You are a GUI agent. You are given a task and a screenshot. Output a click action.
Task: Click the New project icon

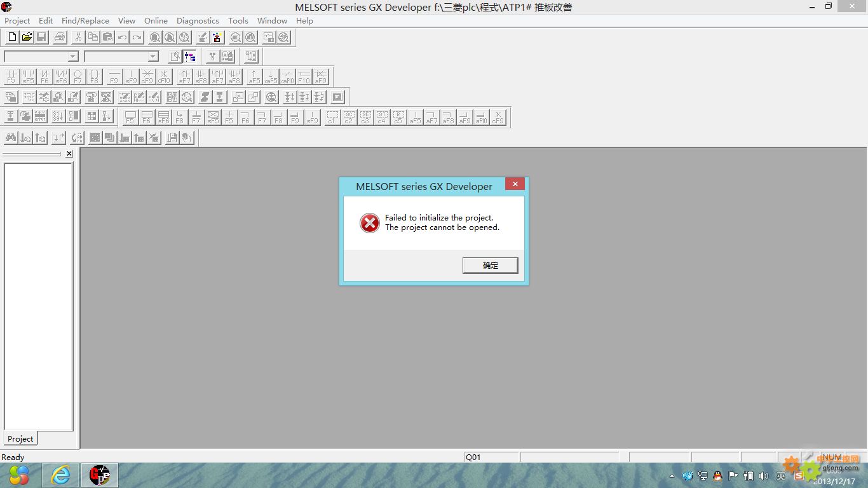click(11, 37)
